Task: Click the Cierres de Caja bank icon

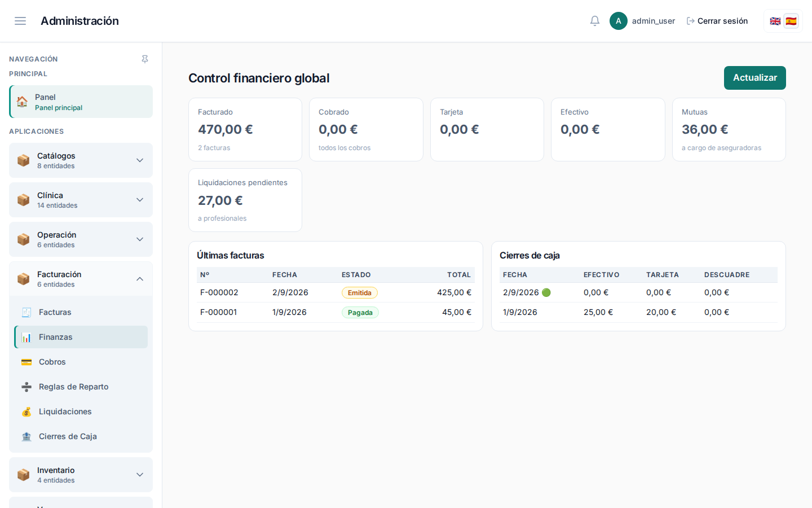Action: (x=27, y=436)
